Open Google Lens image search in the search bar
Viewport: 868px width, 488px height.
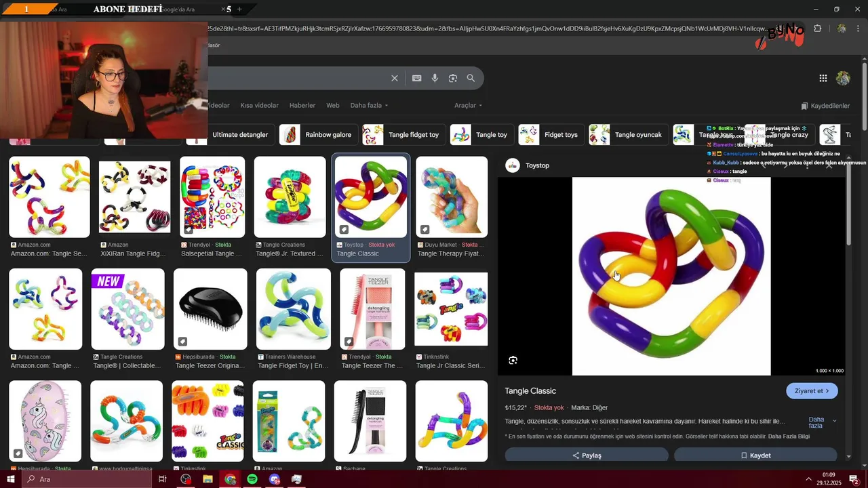pyautogui.click(x=453, y=78)
